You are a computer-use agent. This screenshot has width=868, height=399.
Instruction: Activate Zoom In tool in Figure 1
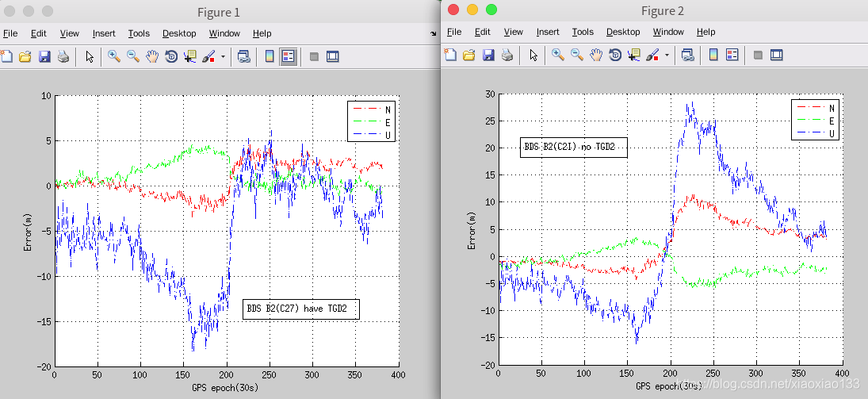(114, 56)
